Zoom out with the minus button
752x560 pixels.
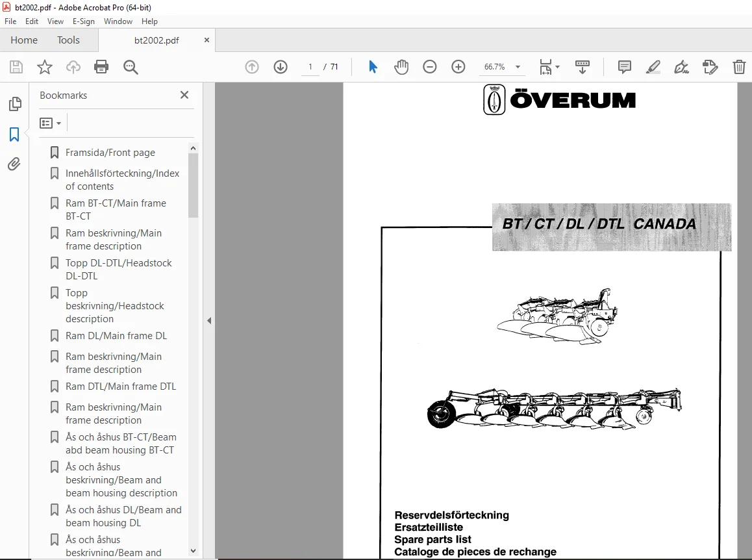tap(430, 67)
